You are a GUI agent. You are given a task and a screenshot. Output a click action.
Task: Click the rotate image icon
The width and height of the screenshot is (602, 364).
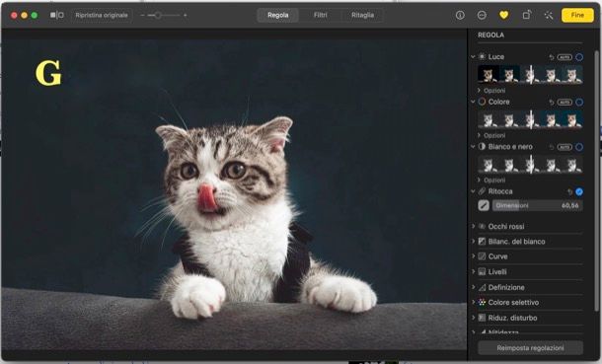pyautogui.click(x=526, y=15)
